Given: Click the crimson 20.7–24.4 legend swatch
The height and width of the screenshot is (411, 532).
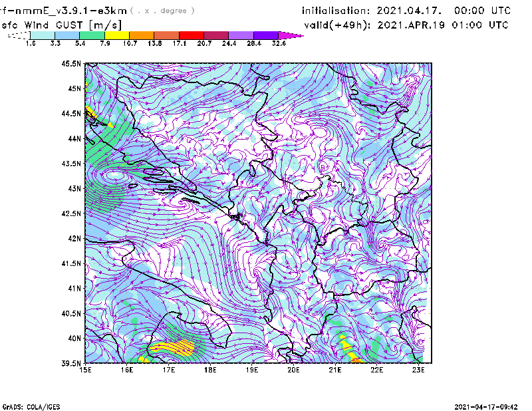Looking at the screenshot, I should coord(216,35).
